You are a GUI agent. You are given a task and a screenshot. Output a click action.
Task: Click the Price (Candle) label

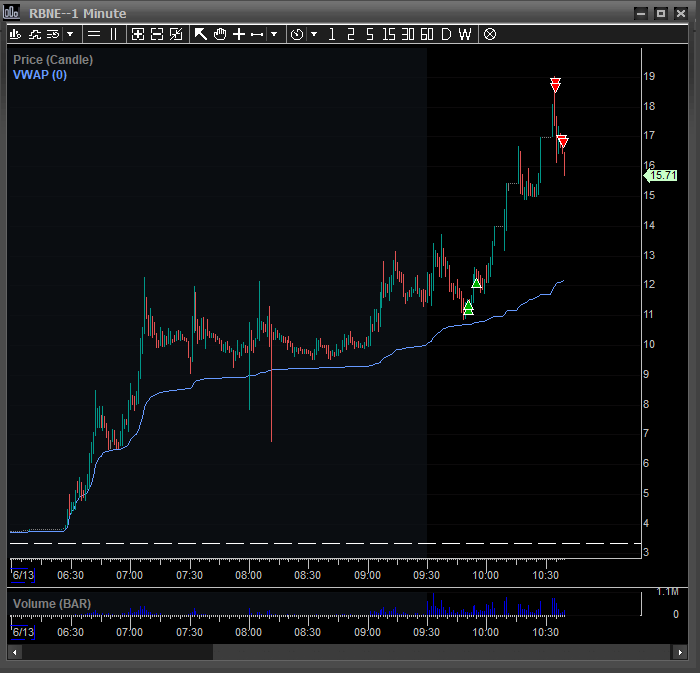point(53,60)
